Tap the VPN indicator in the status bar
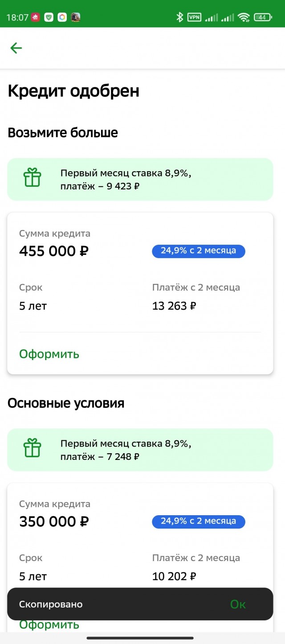 click(194, 17)
